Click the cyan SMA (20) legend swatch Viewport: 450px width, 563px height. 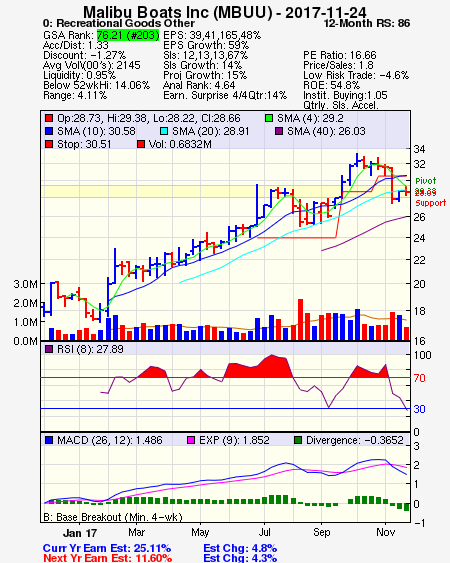(x=163, y=131)
